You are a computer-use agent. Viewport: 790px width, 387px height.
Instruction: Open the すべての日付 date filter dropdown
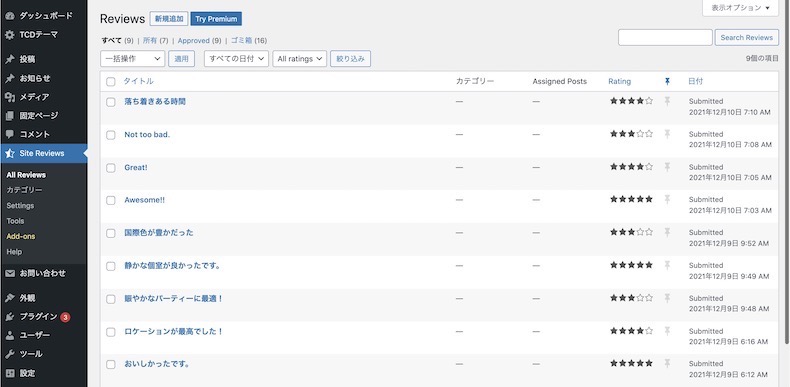[x=236, y=59]
